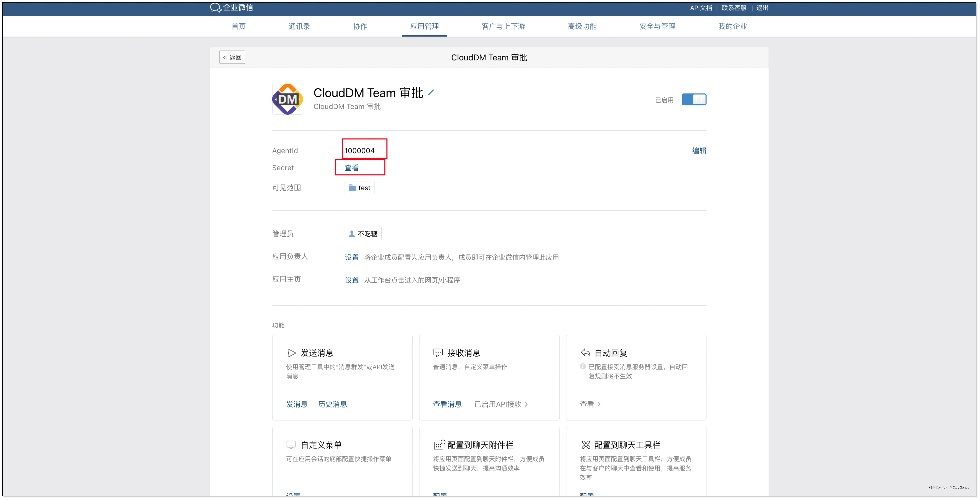The image size is (980, 500).
Task: Expand the 已启用API接收 chevron
Action: point(526,404)
